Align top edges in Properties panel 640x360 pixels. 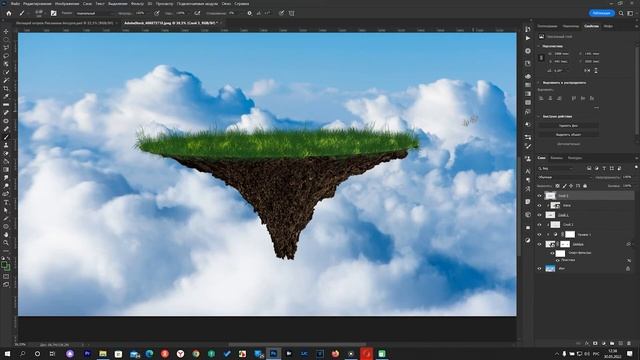pos(574,98)
